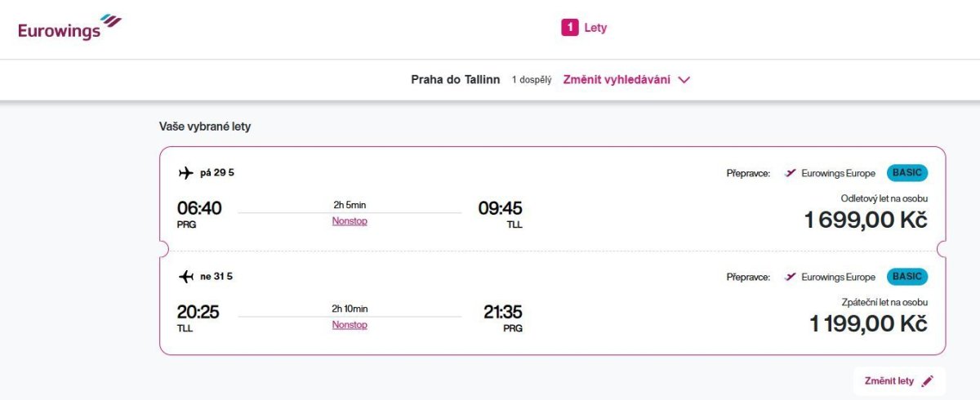Open the Změnit vyhledávání search options
The height and width of the screenshot is (400, 980).
[x=617, y=80]
